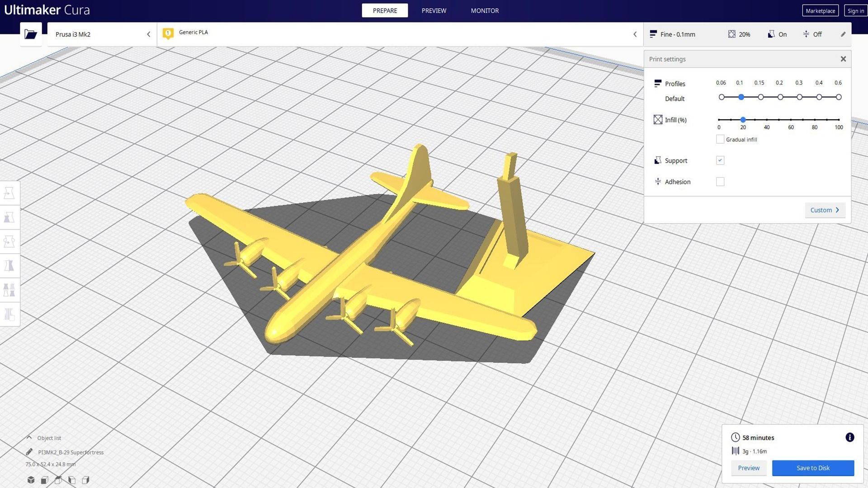Screen dimensions: 868x488
Task: Click the 3g · 1.16m material usage text
Action: click(x=755, y=451)
